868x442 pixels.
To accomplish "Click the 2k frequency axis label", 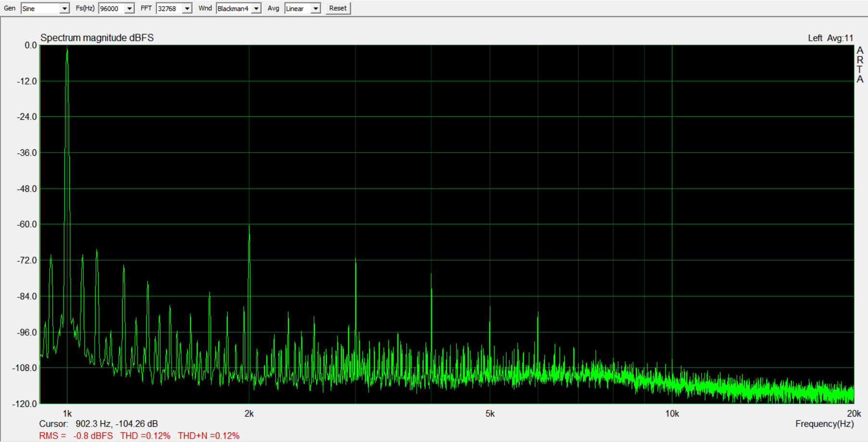I will coord(249,414).
